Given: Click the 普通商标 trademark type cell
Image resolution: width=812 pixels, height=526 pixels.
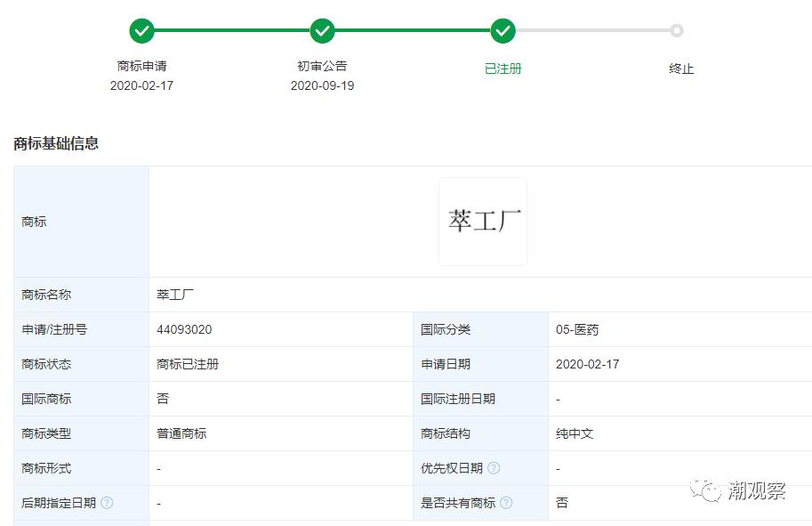Looking at the screenshot, I should click(181, 433).
